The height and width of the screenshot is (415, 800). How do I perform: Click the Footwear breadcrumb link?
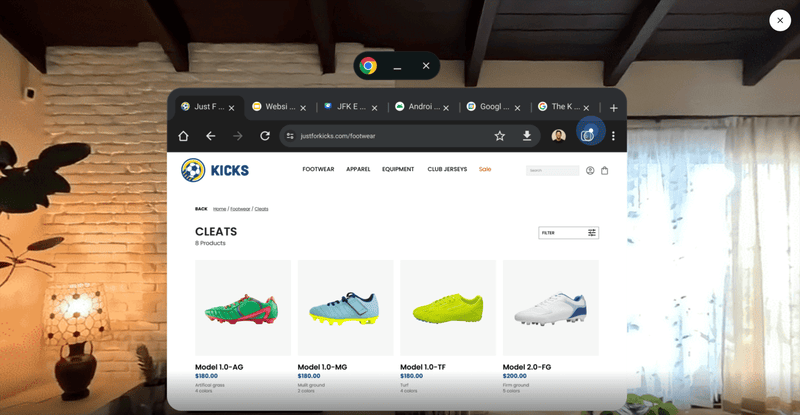(240, 209)
